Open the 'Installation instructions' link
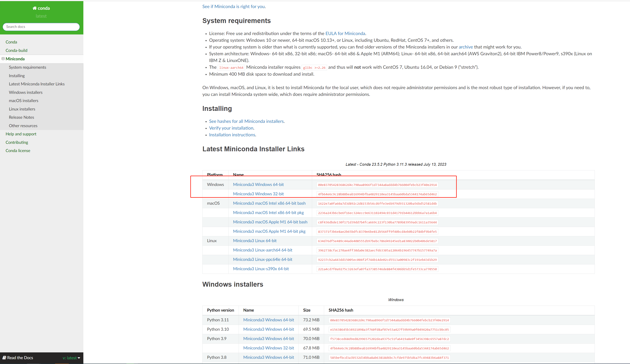The width and height of the screenshot is (630, 364). (232, 135)
